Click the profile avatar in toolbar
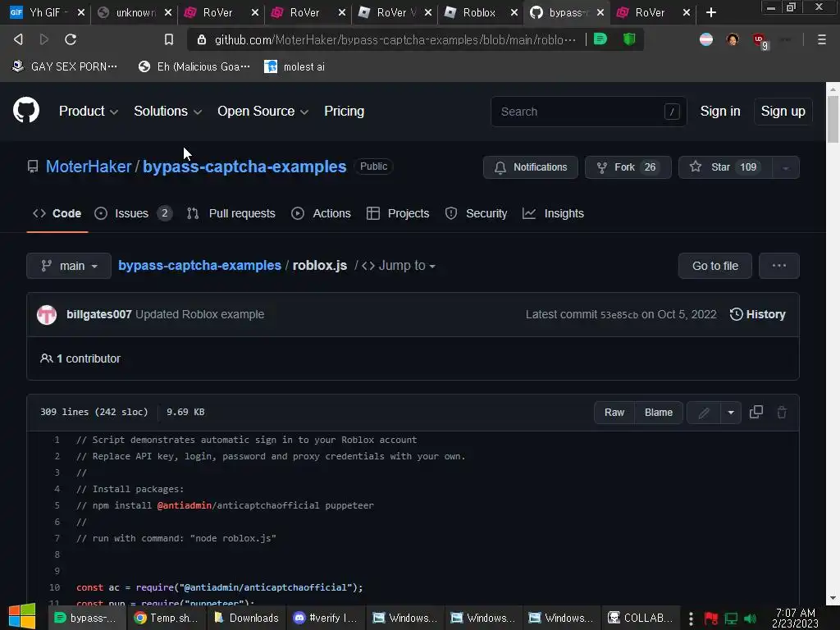Screen dimensions: 840x630 tap(733, 39)
